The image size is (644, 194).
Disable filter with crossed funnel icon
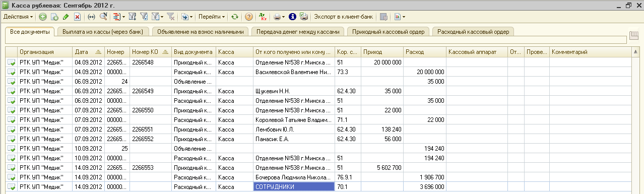[x=171, y=17]
